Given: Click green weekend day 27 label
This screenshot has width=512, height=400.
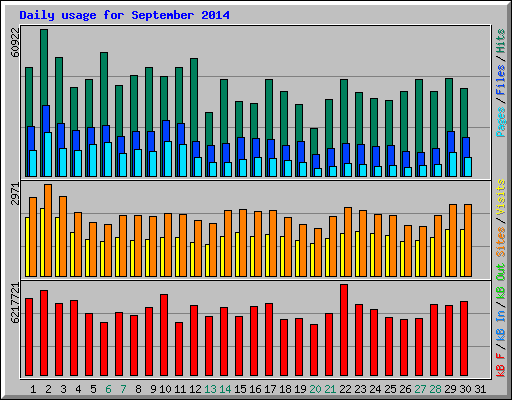Looking at the screenshot, I should point(420,389).
